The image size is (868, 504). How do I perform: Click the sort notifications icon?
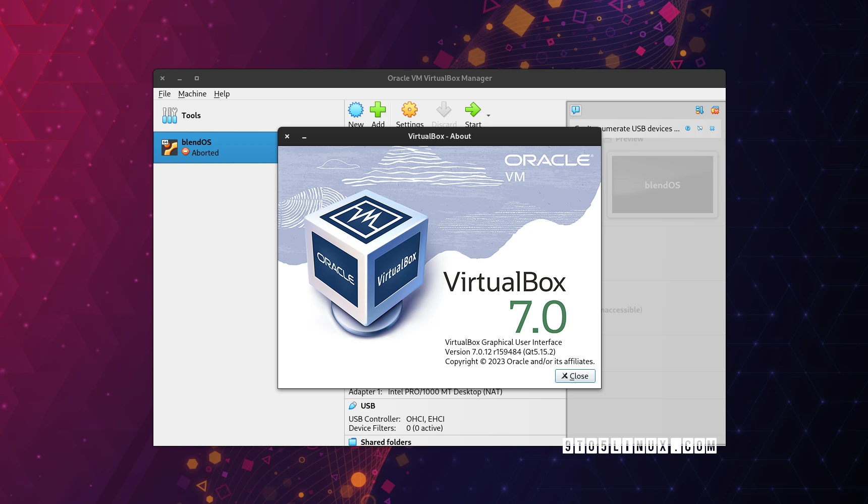tap(699, 110)
